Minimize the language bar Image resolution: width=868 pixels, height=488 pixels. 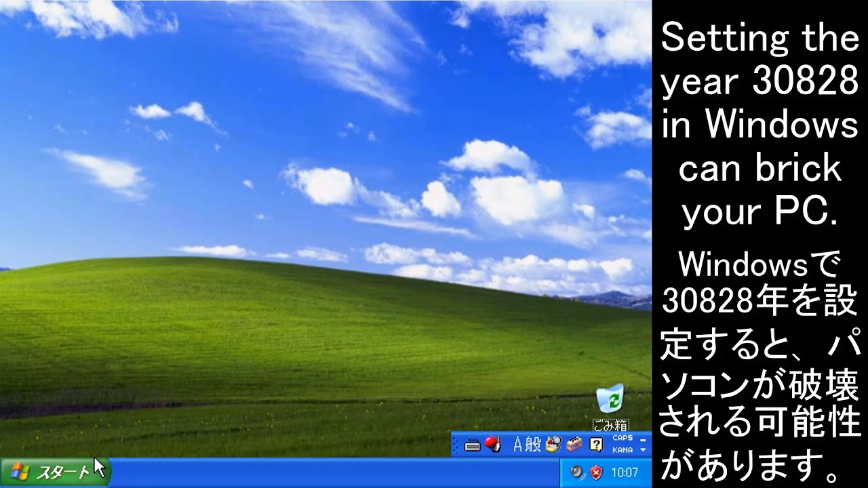(x=643, y=440)
